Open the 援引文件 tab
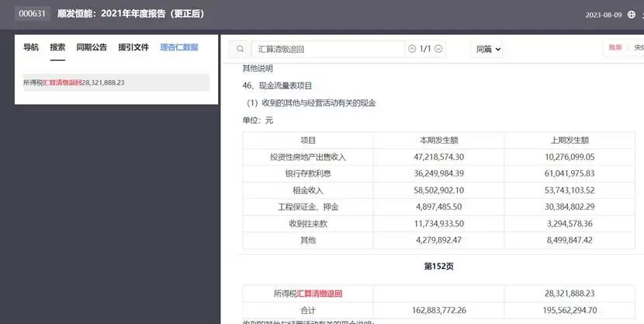Screen dimensions: 644x324 click(133, 47)
